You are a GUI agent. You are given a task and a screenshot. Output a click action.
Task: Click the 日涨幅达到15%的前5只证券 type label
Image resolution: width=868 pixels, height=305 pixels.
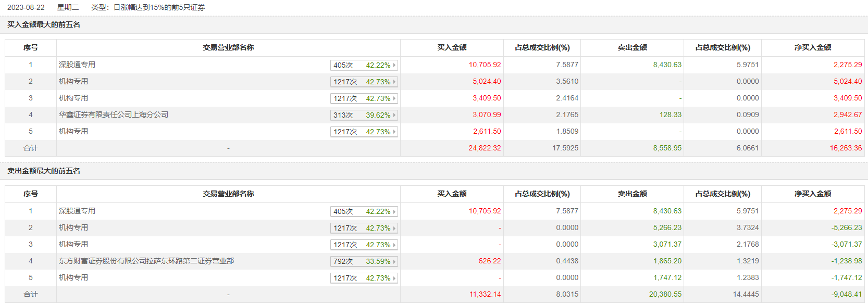[159, 7]
